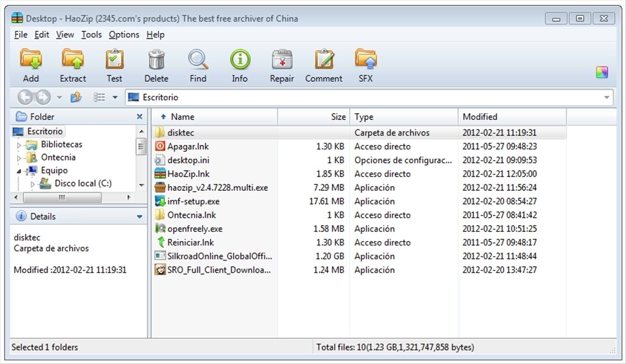Select Disco local (C:) in the tree
This screenshot has height=364, width=626.
(x=83, y=183)
